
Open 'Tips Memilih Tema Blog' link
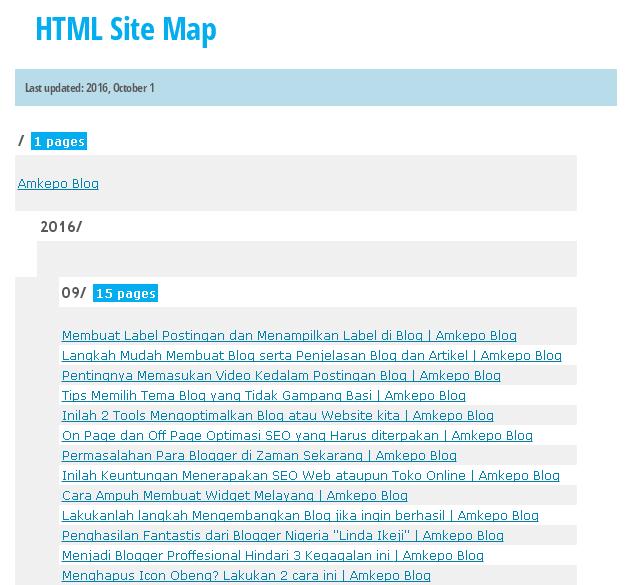[264, 396]
